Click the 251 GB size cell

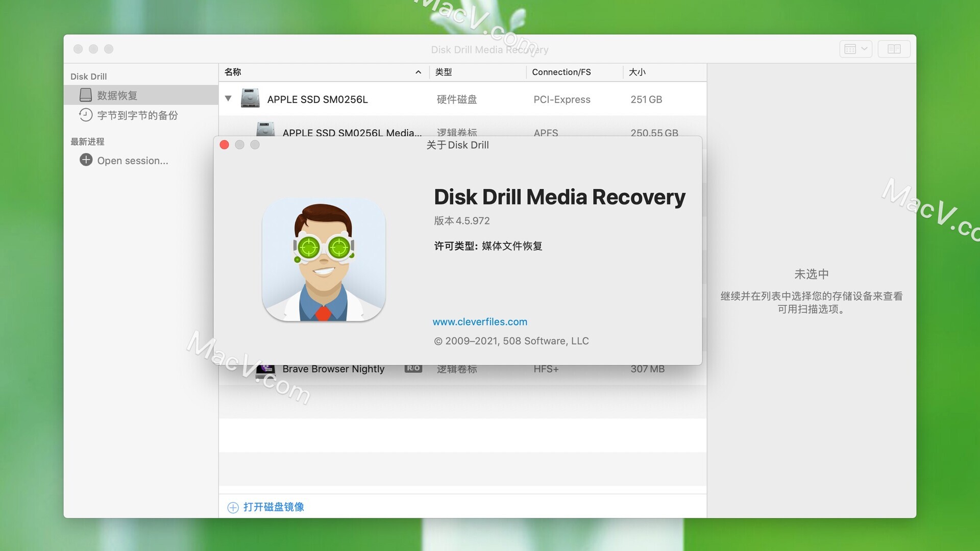pyautogui.click(x=646, y=99)
